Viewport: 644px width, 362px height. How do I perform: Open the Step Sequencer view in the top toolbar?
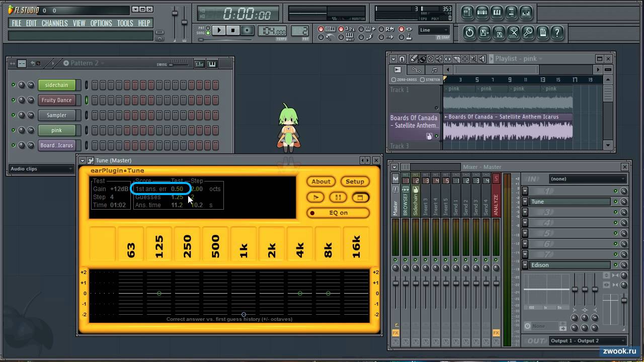pyautogui.click(x=482, y=13)
